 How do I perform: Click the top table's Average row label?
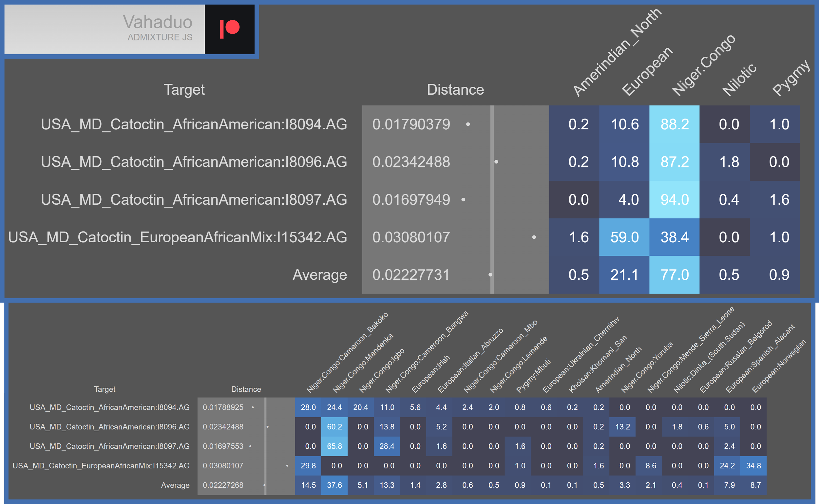319,275
